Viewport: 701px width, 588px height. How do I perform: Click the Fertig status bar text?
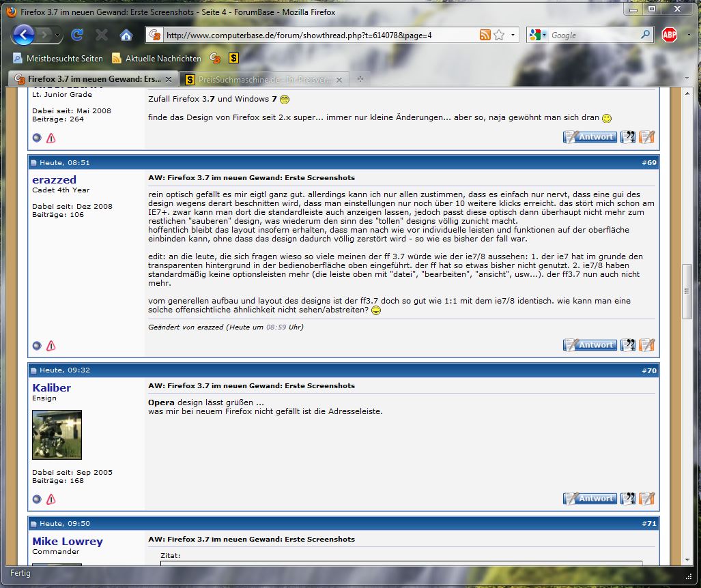pos(20,573)
